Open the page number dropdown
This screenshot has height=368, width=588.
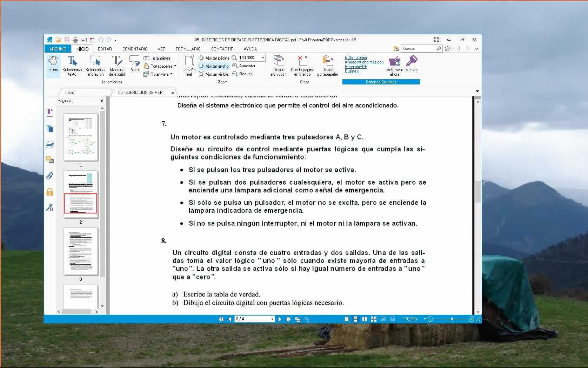[272, 319]
